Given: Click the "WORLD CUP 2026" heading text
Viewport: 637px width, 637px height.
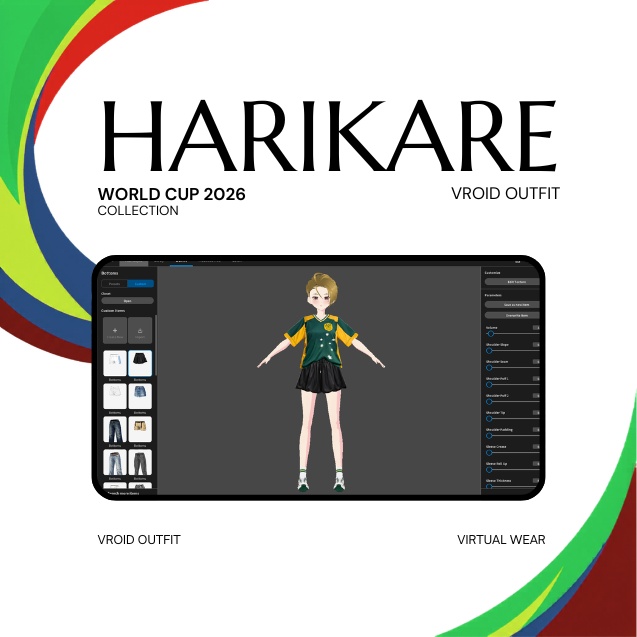Looking at the screenshot, I should pyautogui.click(x=171, y=194).
